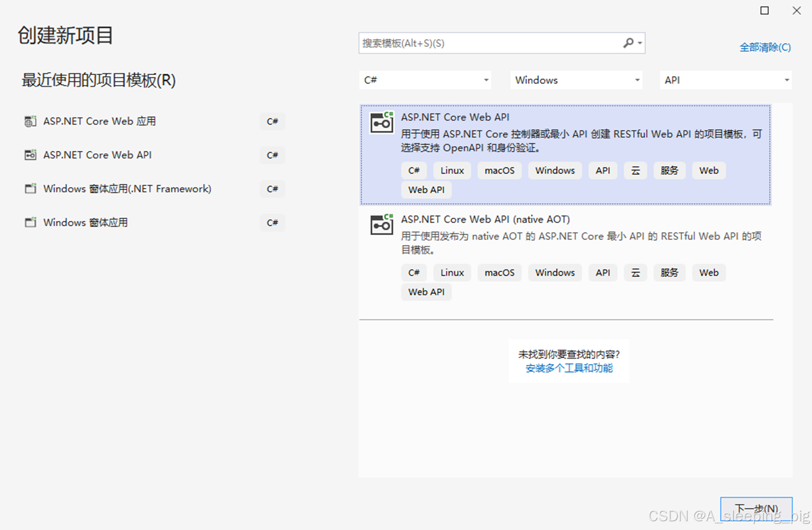This screenshot has height=530, width=812.
Task: Click C# badge beside recent Windows 窗体应用
Action: tap(273, 222)
